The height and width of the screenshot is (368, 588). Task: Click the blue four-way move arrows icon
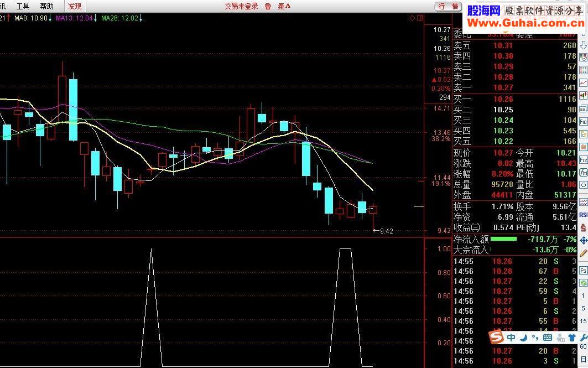[x=584, y=241]
